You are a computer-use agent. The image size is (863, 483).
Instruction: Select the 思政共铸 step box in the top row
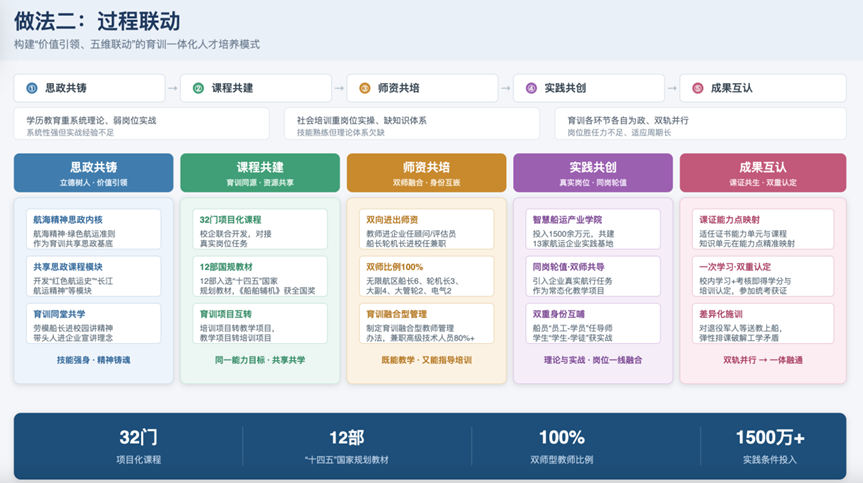point(90,88)
